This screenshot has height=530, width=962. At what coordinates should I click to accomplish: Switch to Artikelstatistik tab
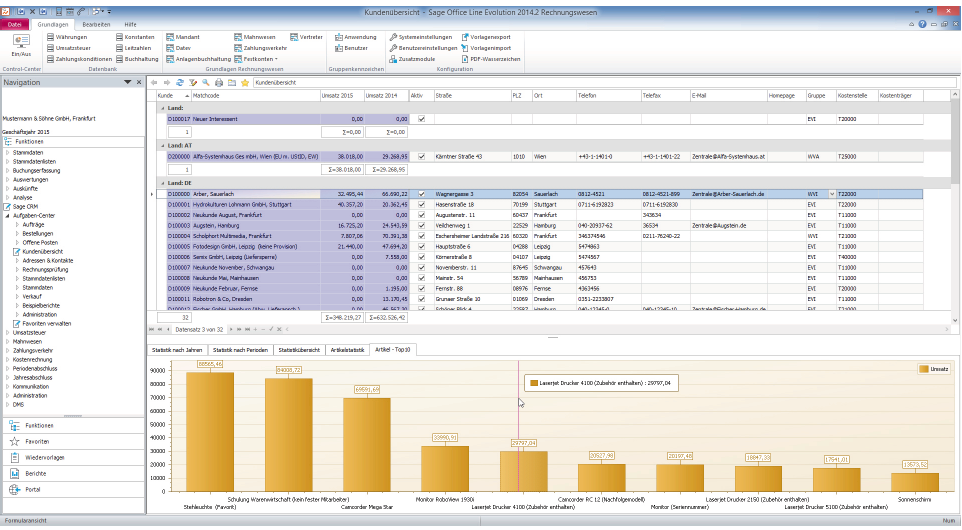[347, 350]
